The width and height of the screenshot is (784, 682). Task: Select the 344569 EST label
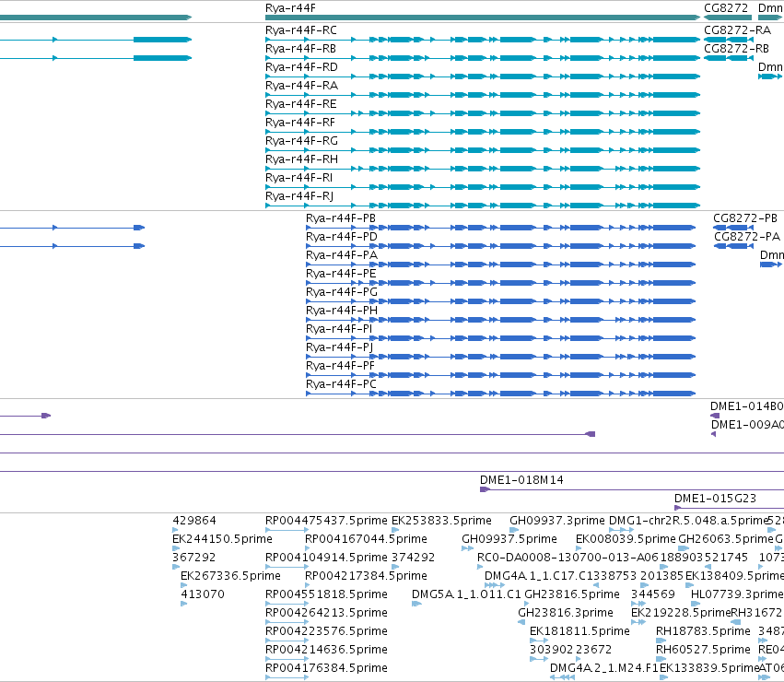click(x=653, y=595)
